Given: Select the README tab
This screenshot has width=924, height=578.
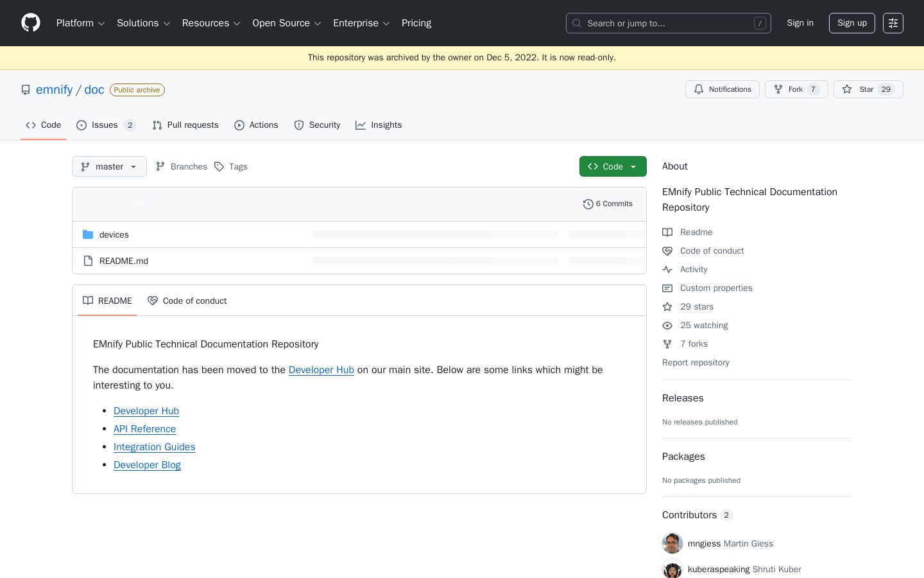Looking at the screenshot, I should click(x=107, y=301).
